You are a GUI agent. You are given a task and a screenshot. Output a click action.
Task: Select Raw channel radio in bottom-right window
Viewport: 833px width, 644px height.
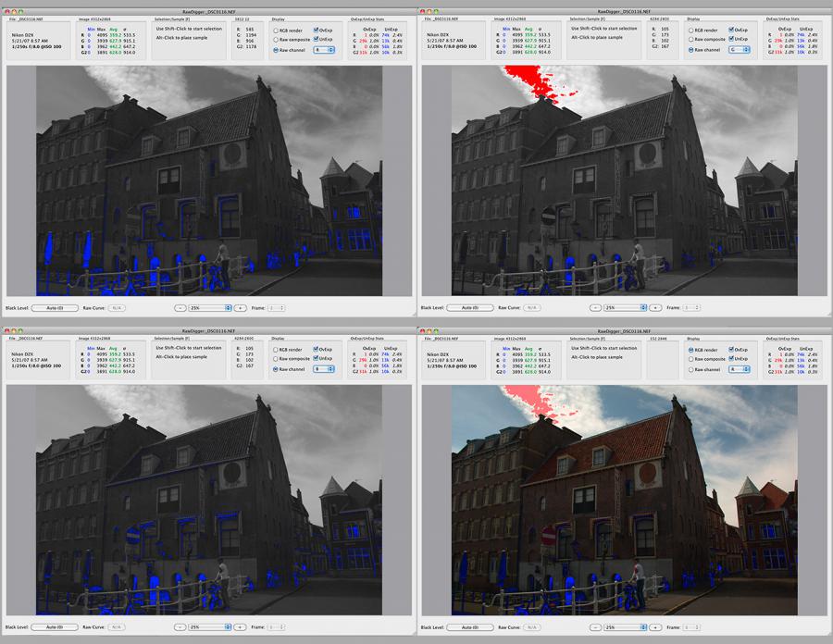[691, 369]
